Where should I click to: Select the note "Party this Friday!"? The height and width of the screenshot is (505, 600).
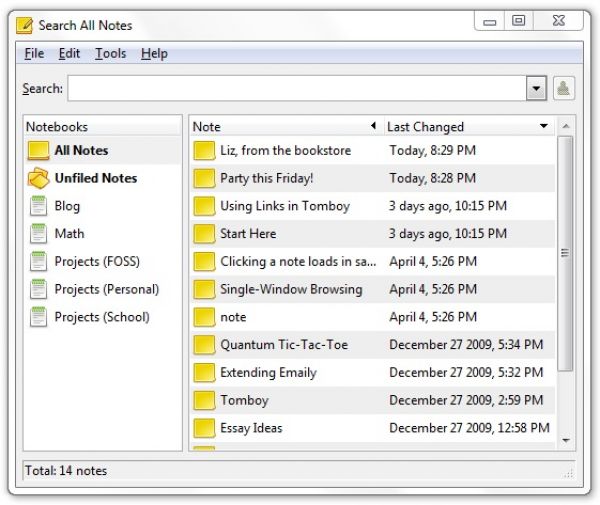(266, 178)
